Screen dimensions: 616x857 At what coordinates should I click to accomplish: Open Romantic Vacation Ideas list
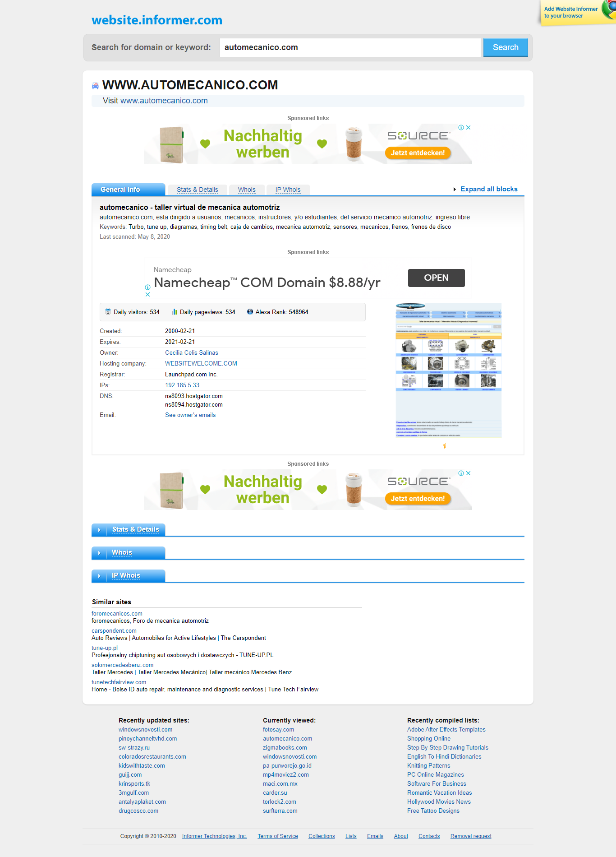click(440, 793)
